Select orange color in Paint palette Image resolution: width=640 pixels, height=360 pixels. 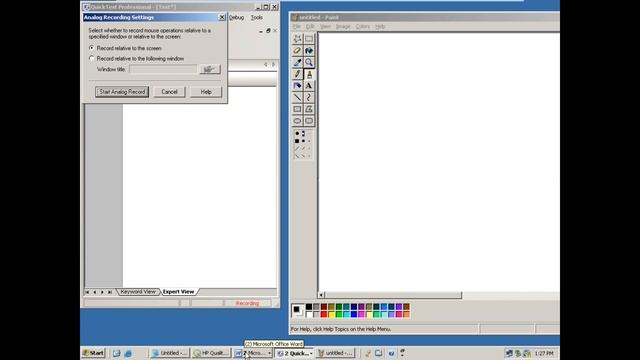(406, 314)
